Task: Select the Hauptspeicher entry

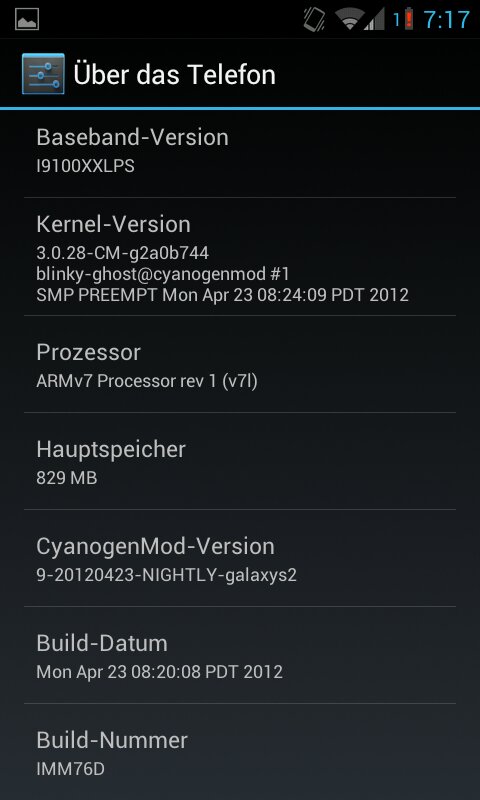Action: tap(240, 461)
